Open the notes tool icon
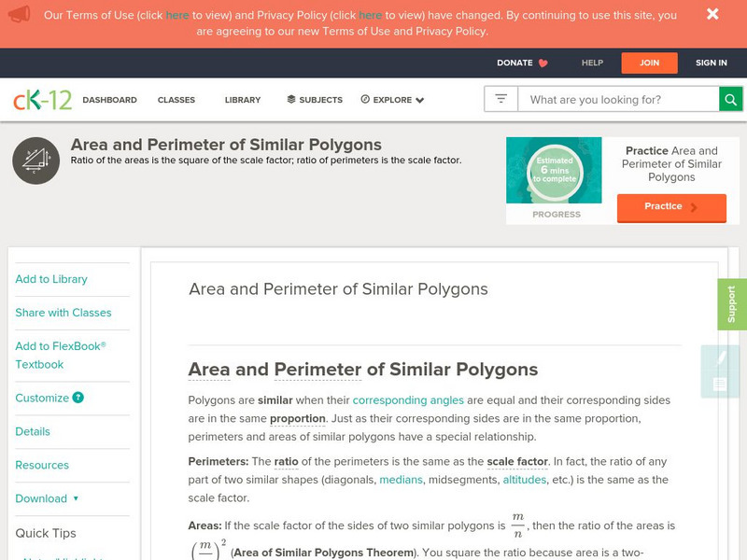Image resolution: width=747 pixels, height=560 pixels. pos(720,385)
